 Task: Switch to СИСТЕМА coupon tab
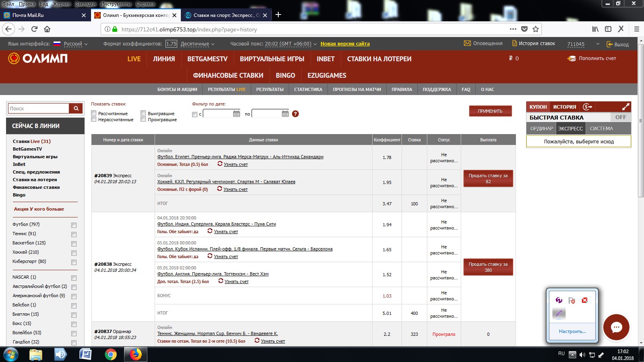601,128
